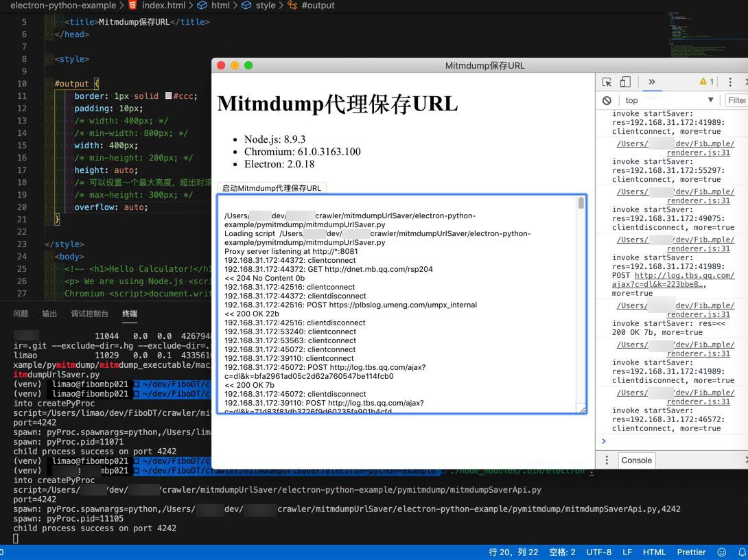Switch to the 终端 panel tab
The width and height of the screenshot is (748, 560).
click(x=130, y=314)
